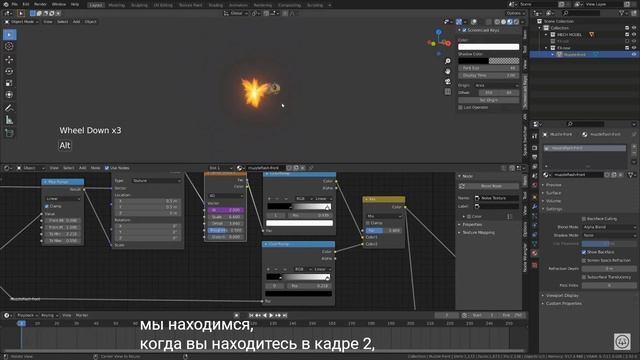Screen dimensions: 640x360
Task: Jump to timeline start frame
Action: [251, 316]
